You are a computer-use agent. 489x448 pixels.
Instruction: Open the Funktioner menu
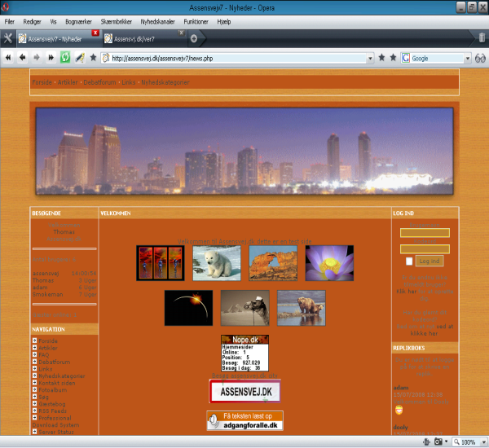196,22
